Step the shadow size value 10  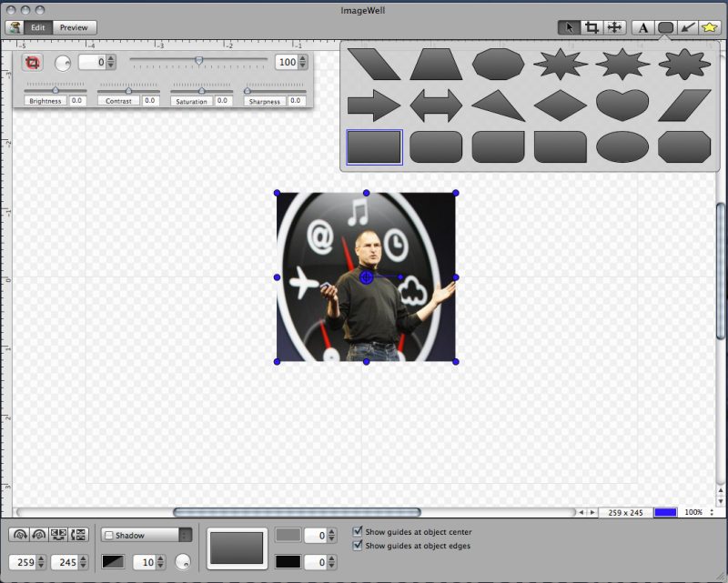[x=161, y=562]
